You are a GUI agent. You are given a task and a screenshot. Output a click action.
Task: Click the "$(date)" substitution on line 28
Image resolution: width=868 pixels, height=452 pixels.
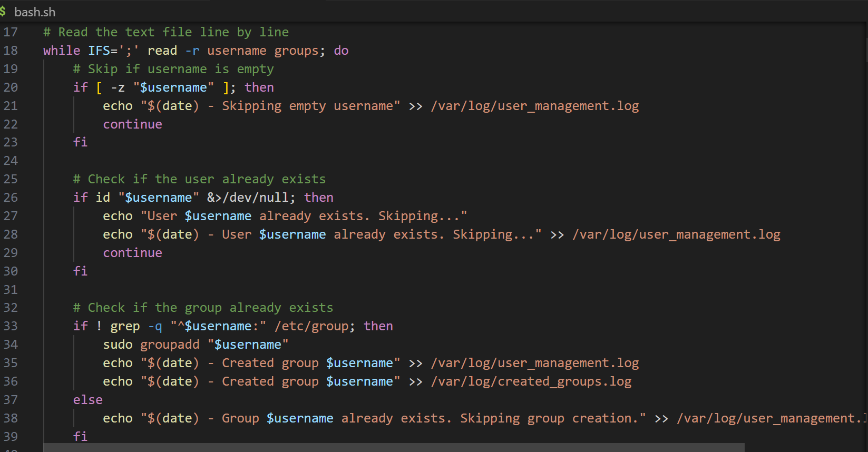[173, 234]
